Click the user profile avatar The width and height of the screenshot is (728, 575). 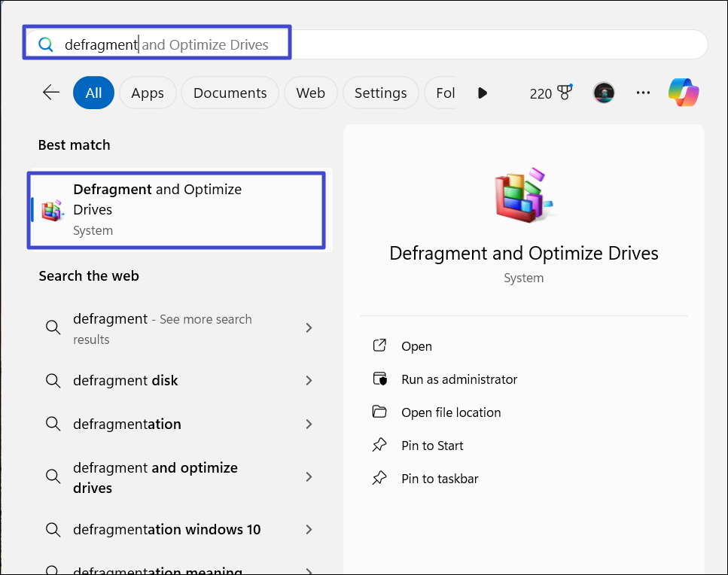tap(604, 93)
